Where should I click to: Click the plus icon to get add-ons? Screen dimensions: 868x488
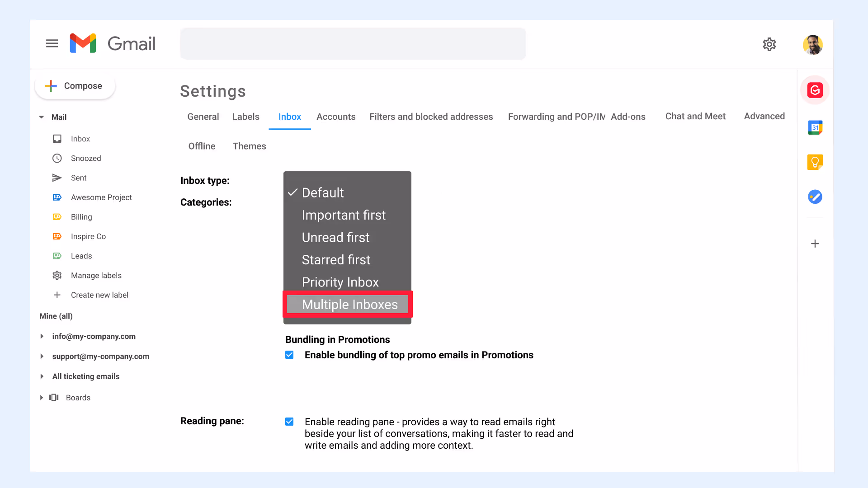(815, 244)
